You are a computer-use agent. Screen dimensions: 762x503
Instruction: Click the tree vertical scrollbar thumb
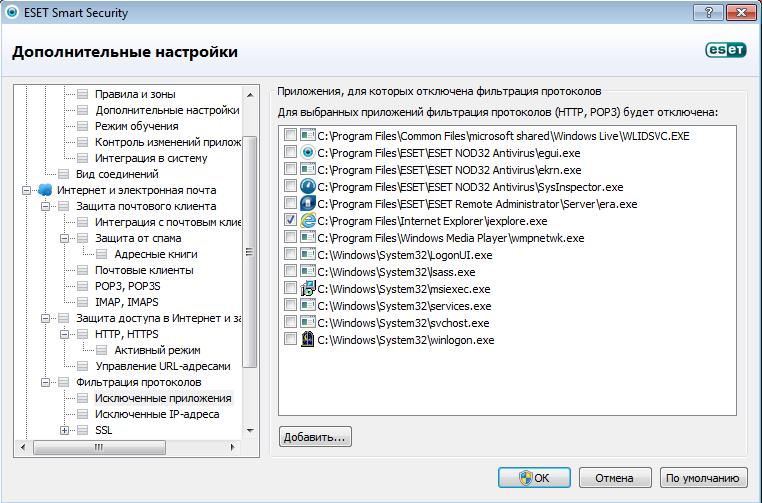pos(250,252)
